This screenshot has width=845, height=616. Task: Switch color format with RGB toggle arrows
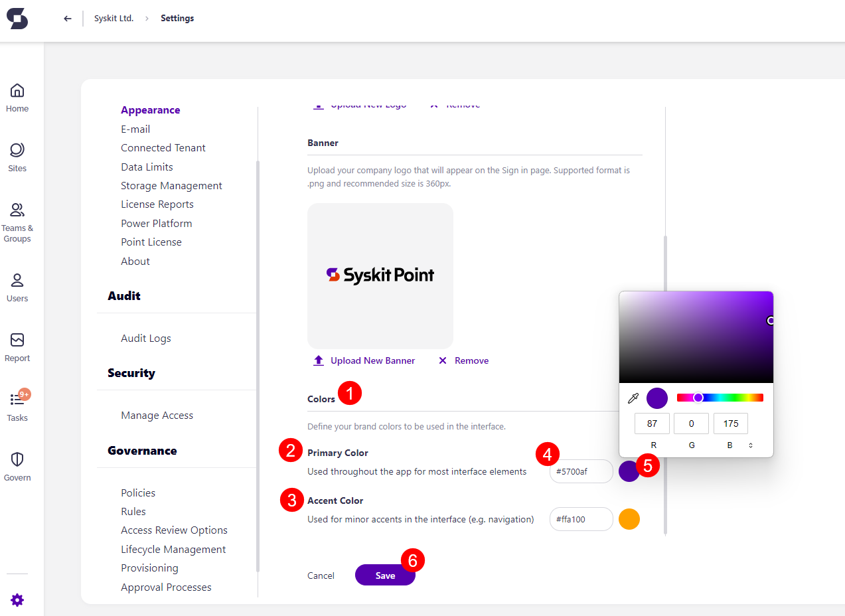751,445
